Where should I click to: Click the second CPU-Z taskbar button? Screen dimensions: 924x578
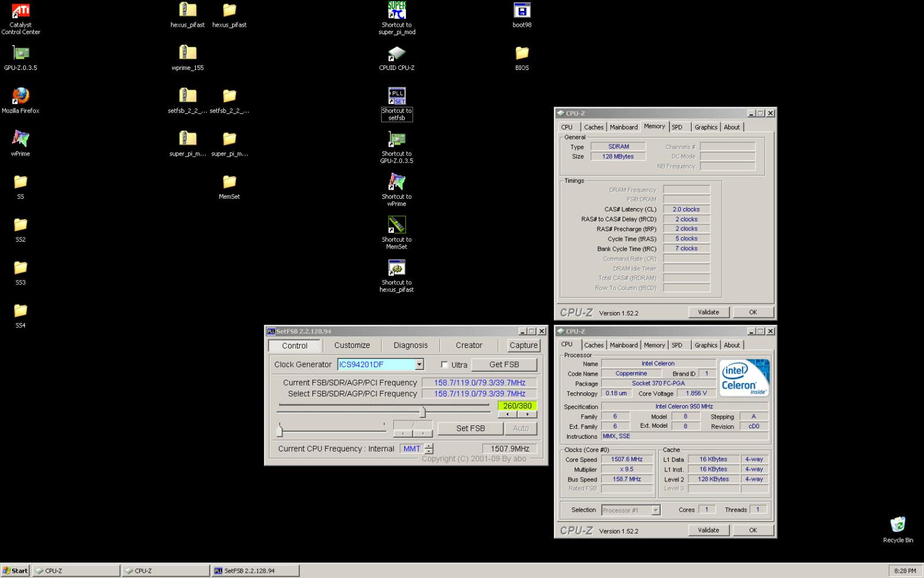tap(166, 570)
